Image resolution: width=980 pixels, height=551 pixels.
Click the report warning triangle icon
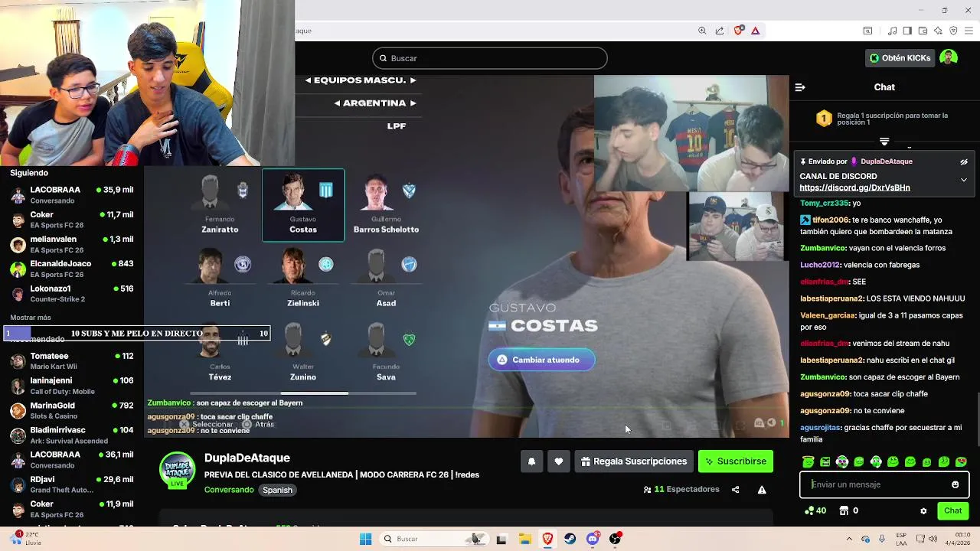click(762, 490)
